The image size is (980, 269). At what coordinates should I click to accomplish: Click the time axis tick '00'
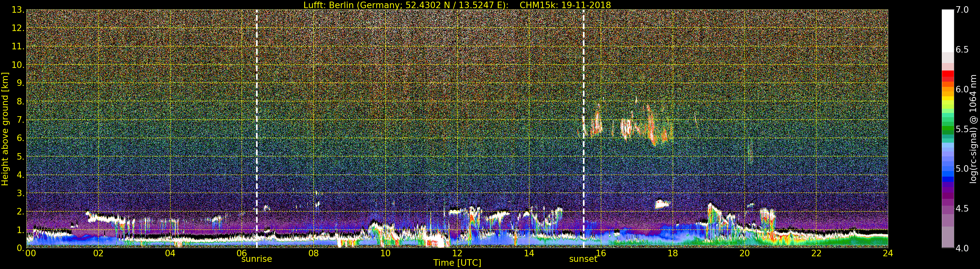30,253
